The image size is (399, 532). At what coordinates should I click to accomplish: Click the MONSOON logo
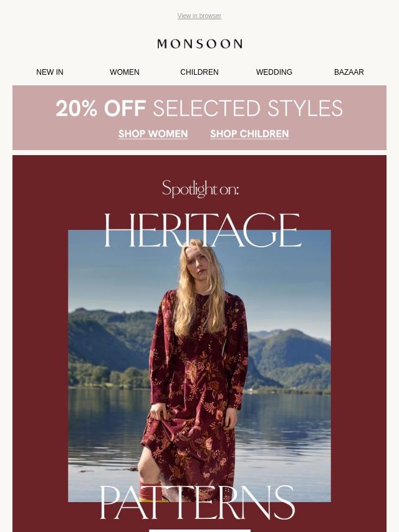[199, 44]
